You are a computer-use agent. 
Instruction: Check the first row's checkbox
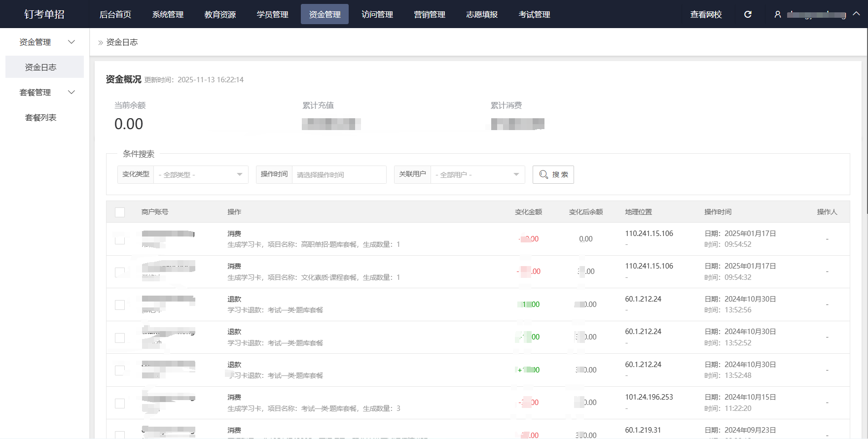click(120, 239)
